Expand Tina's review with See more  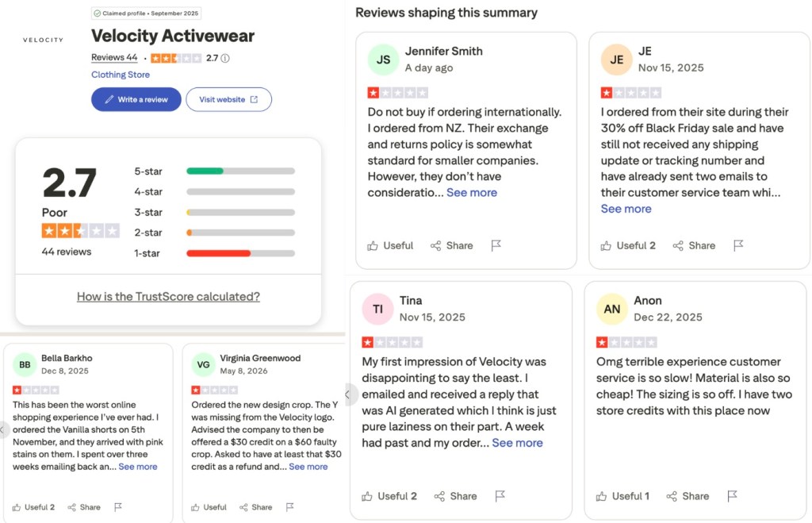click(x=517, y=443)
